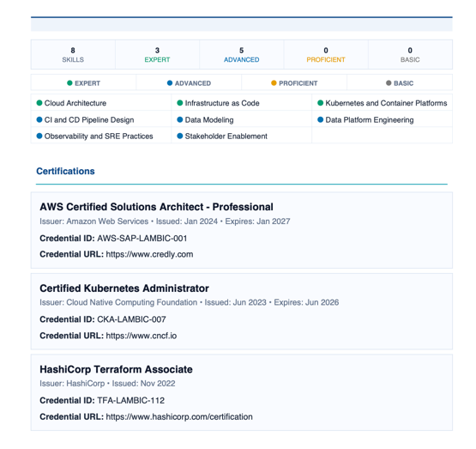Click the 0 BASIC summary cell
476x449 pixels.
410,55
